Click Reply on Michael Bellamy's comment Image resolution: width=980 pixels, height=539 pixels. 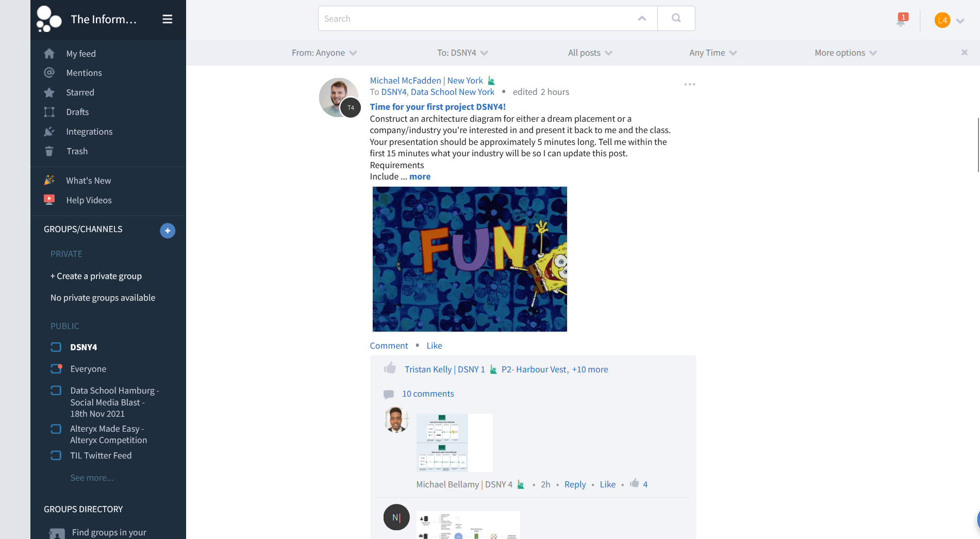[x=575, y=484]
